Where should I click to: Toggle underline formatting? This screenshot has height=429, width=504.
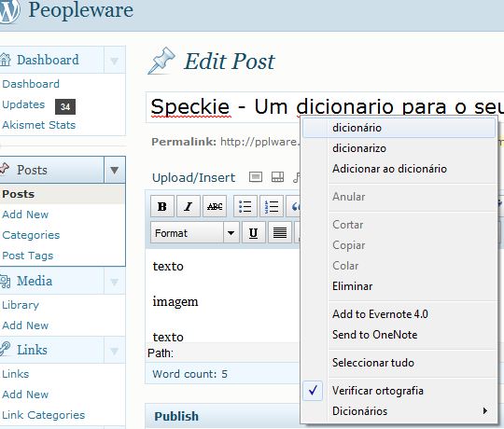[x=254, y=232]
